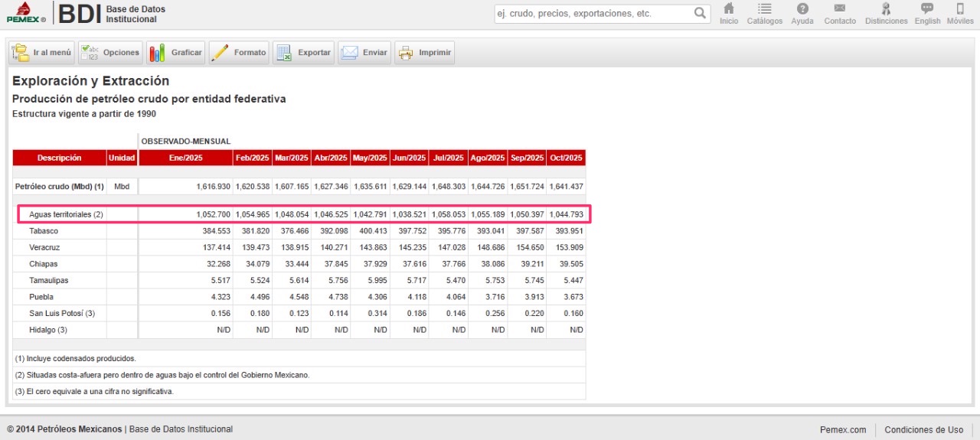Click the Ayuda help icon
980x440 pixels.
pyautogui.click(x=802, y=9)
